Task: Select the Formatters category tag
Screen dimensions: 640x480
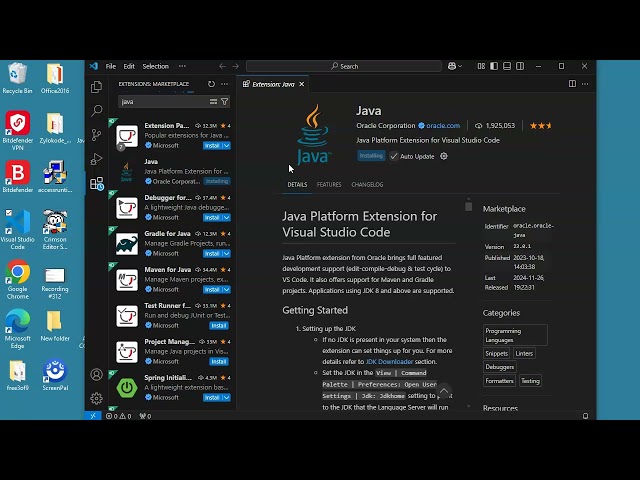Action: point(499,381)
